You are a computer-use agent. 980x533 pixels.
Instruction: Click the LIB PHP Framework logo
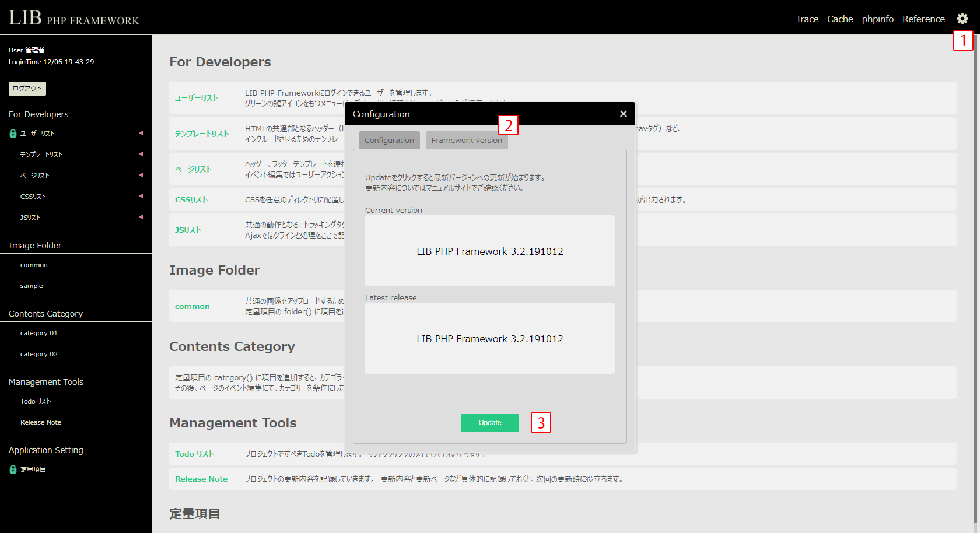tap(74, 18)
